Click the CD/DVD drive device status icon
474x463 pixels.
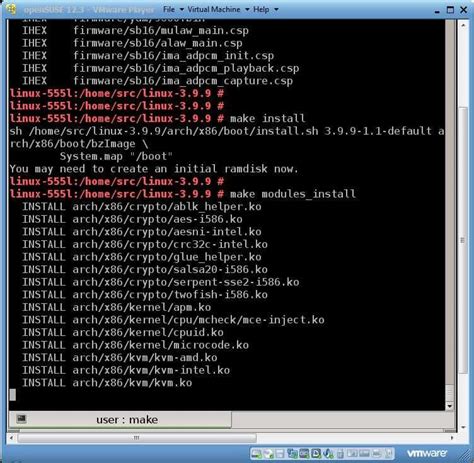268,454
